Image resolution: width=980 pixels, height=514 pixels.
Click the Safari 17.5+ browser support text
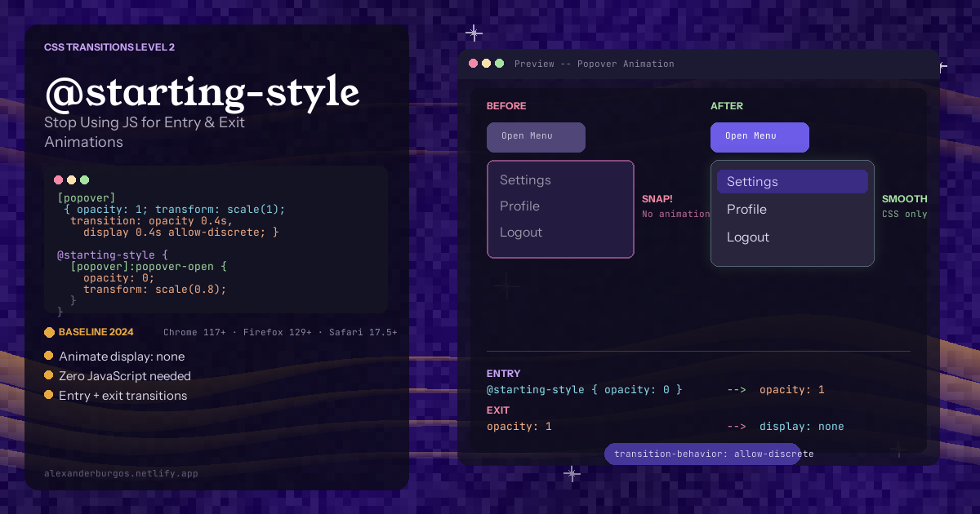click(x=363, y=333)
